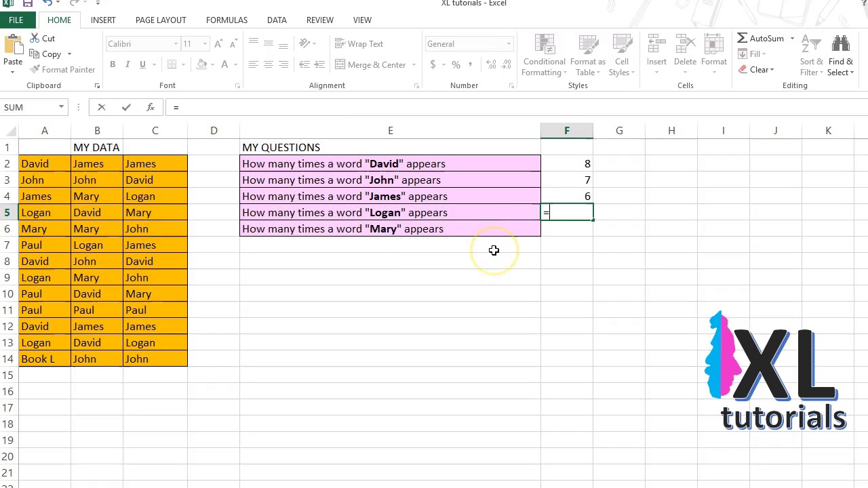Switch to the DATA tab
868x488 pixels.
coord(277,20)
